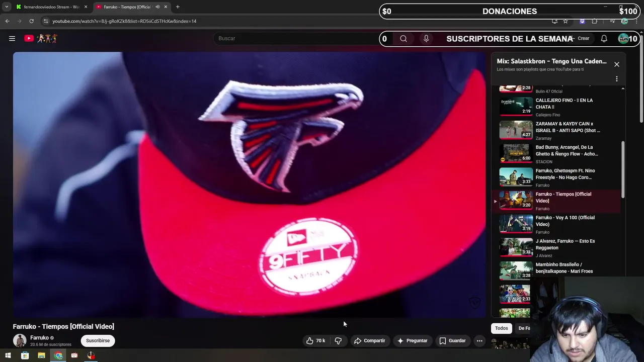Like the video with thumbs up 70 k
The width and height of the screenshot is (644, 362).
pos(315,340)
